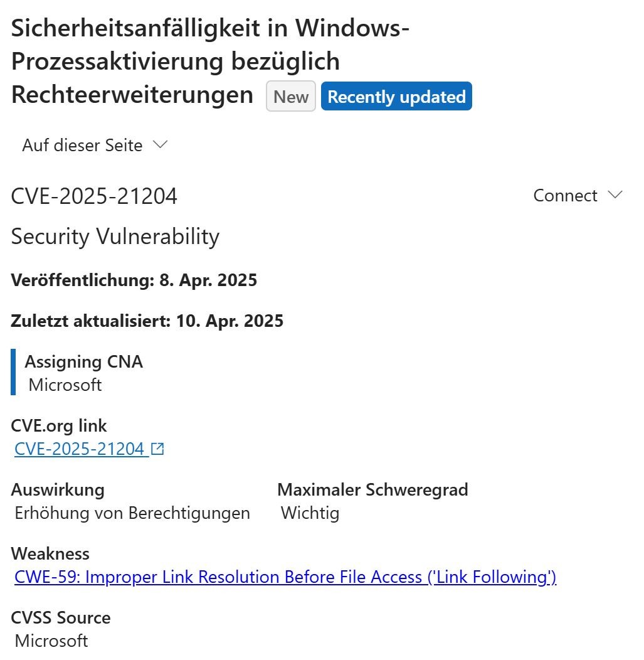Click the New badge
Screen dimensions: 644x660
(x=291, y=97)
